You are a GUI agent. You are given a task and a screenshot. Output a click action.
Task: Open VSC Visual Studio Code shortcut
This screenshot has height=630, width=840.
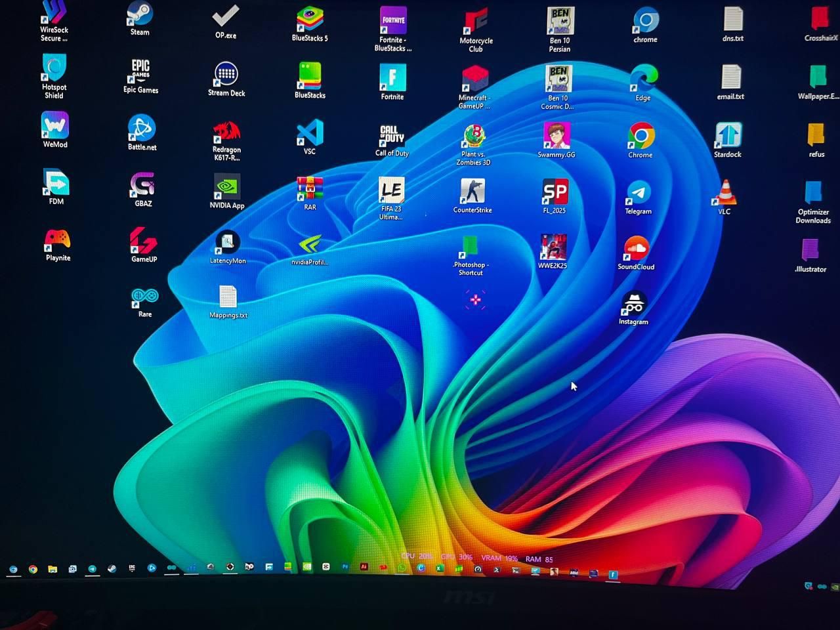310,137
